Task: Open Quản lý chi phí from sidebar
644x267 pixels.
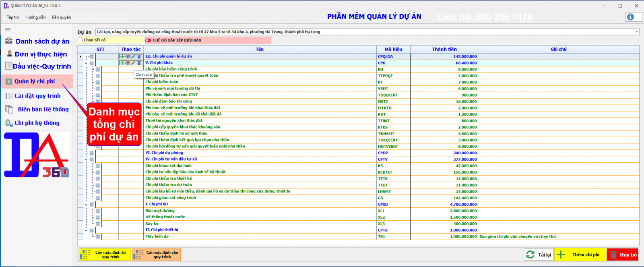Action: click(x=37, y=81)
